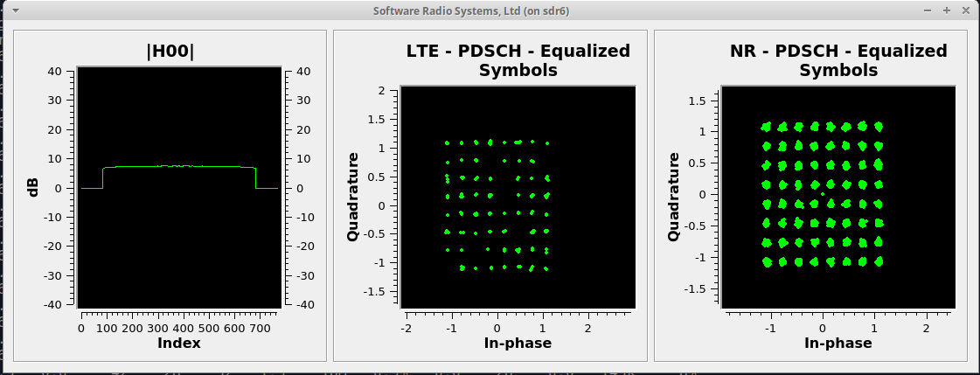Click the In-phase label under NR plot
980x375 pixels.
click(838, 343)
